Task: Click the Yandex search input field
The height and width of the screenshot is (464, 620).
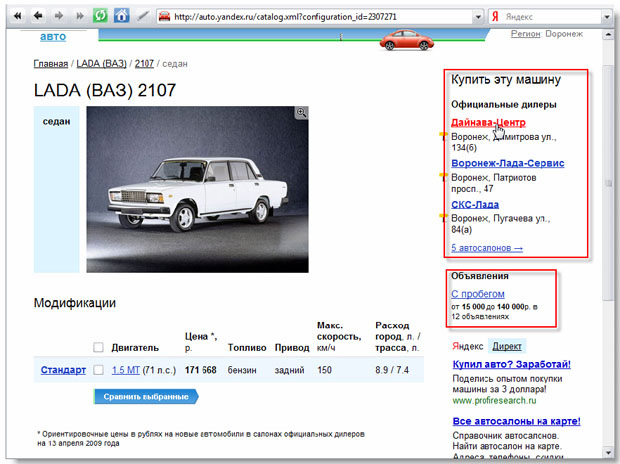Action: [x=552, y=17]
